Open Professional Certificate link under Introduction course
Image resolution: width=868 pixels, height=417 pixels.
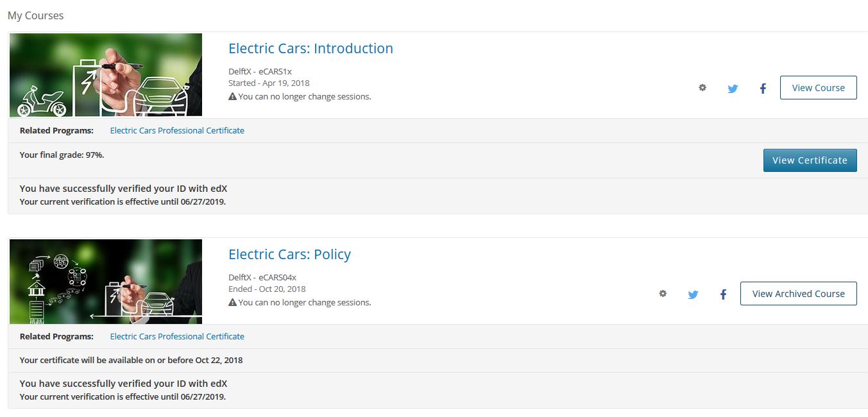point(177,130)
